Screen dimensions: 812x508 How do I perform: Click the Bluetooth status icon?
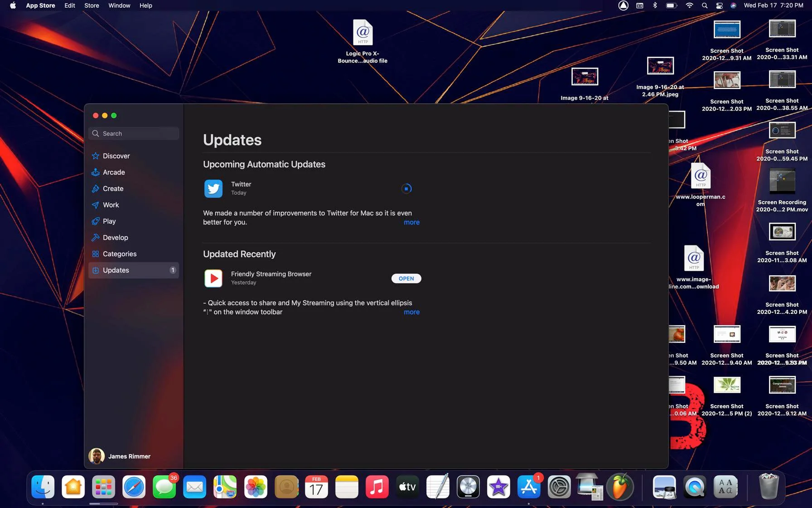coord(655,5)
